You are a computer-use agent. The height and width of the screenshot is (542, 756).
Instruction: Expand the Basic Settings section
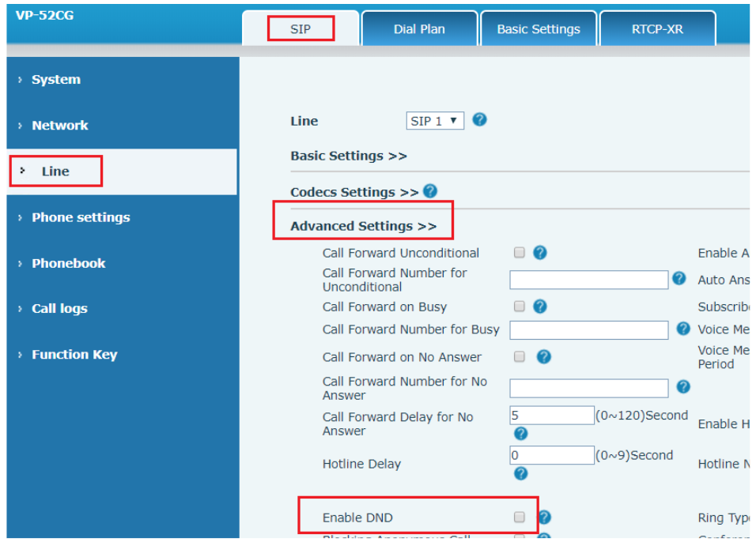click(x=349, y=156)
